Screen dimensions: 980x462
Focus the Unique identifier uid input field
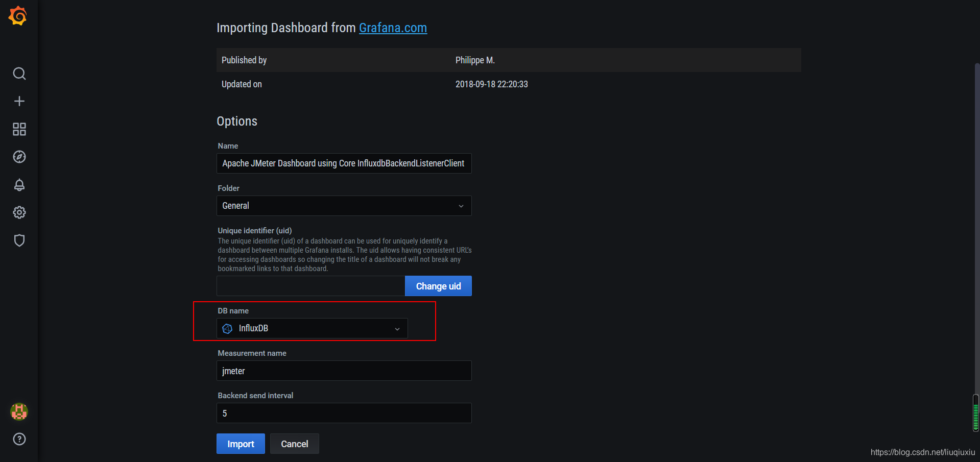[310, 286]
